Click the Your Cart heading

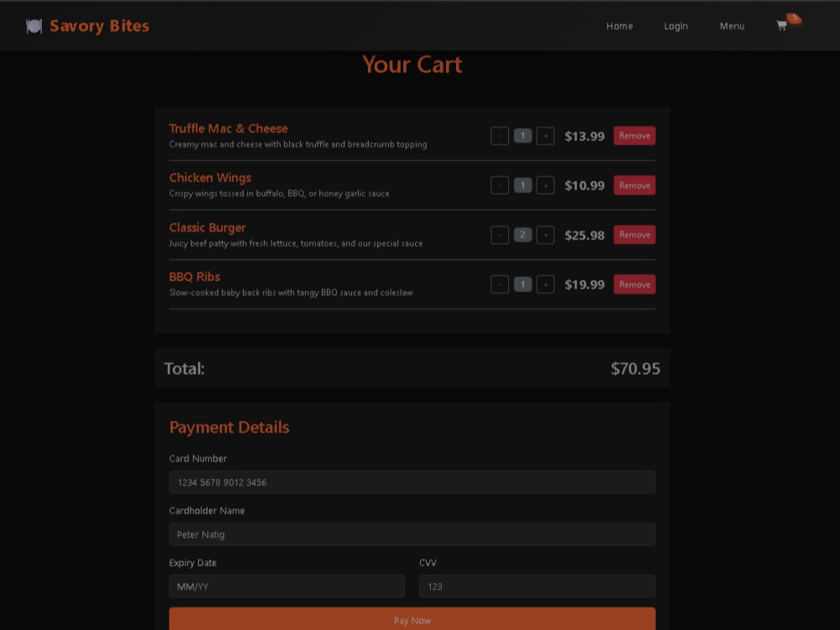click(x=412, y=65)
